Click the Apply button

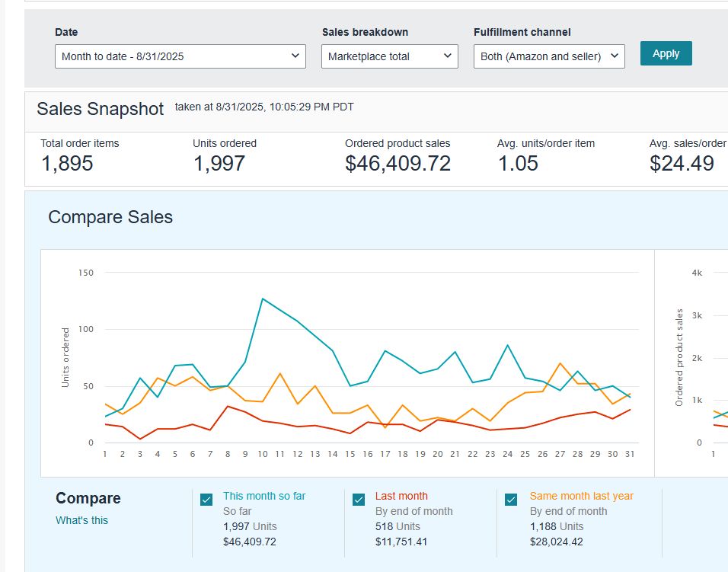(666, 53)
